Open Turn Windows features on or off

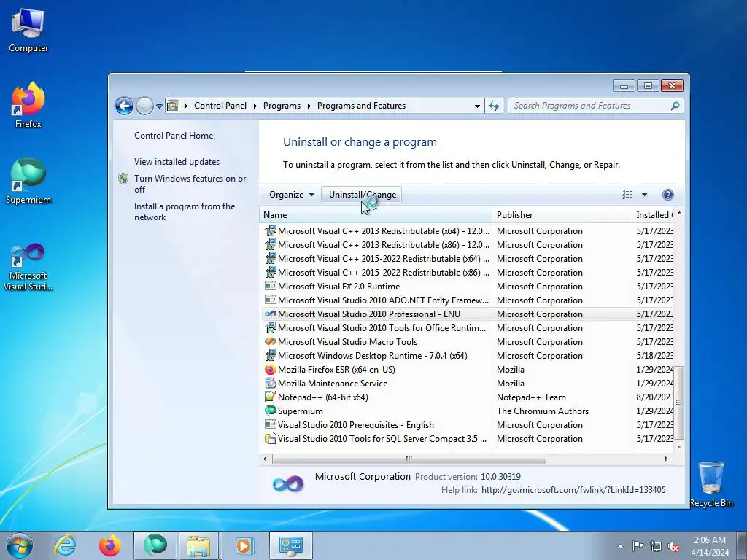point(190,184)
